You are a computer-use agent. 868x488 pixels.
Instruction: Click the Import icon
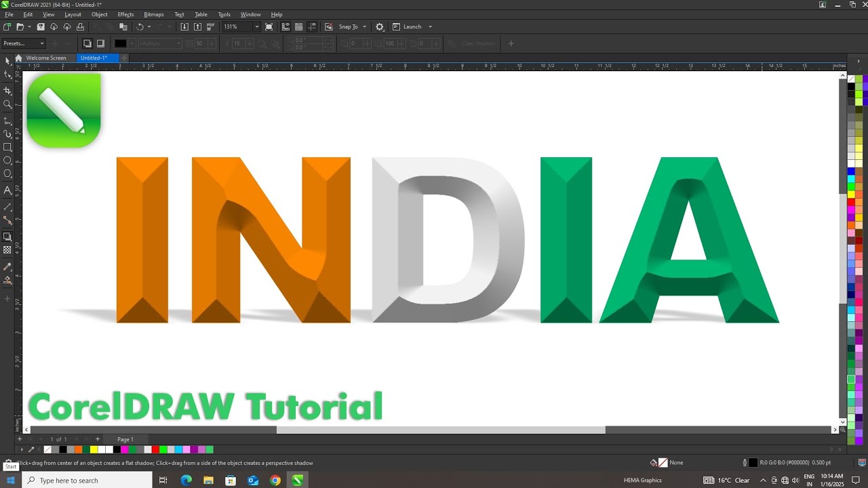coord(184,26)
